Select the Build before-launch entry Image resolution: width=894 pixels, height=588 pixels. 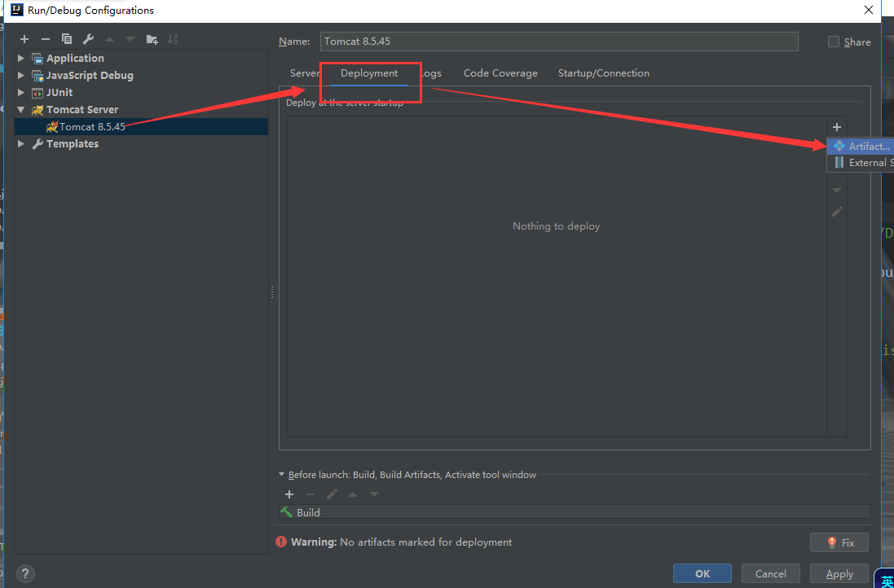coord(575,512)
